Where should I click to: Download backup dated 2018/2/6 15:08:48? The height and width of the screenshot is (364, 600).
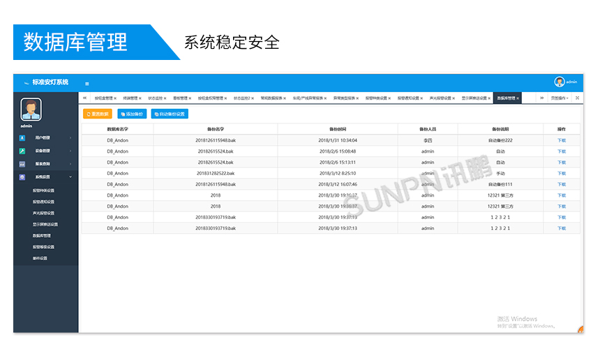pos(562,152)
